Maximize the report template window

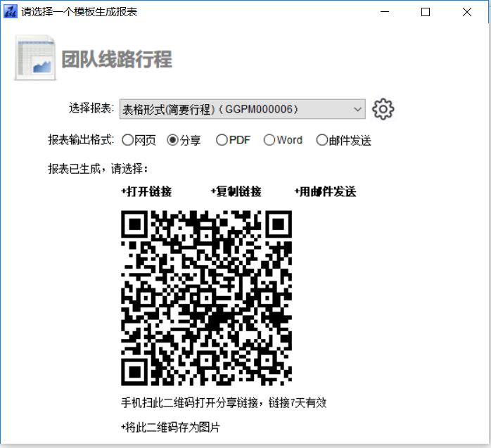(x=426, y=12)
